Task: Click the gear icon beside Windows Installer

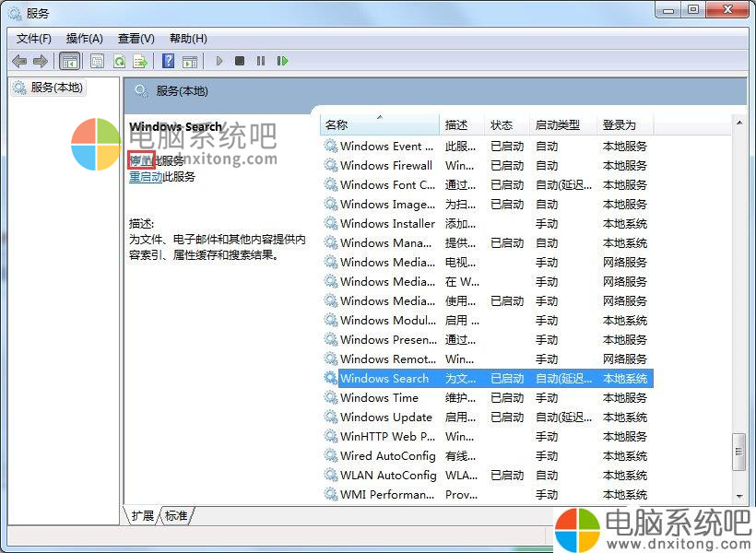Action: (x=331, y=224)
